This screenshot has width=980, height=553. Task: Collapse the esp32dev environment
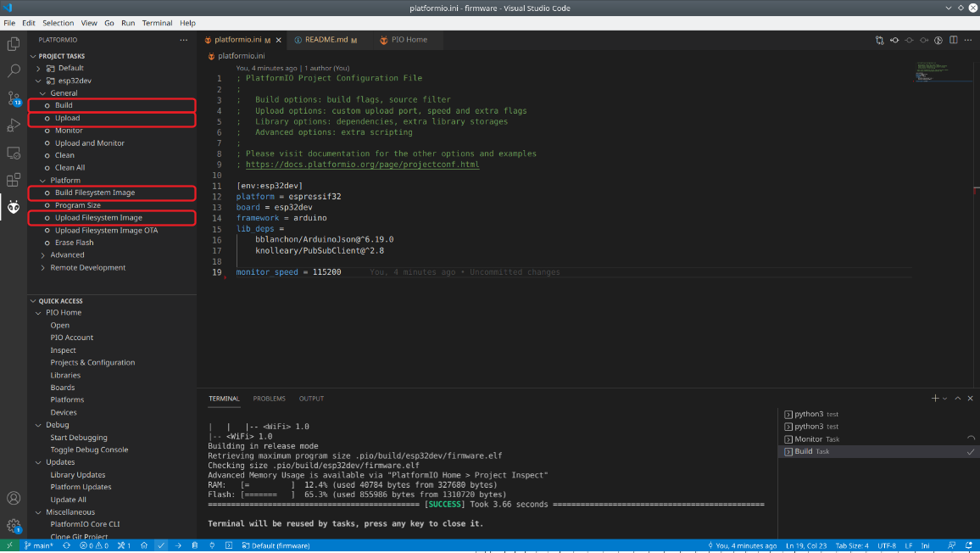[38, 81]
